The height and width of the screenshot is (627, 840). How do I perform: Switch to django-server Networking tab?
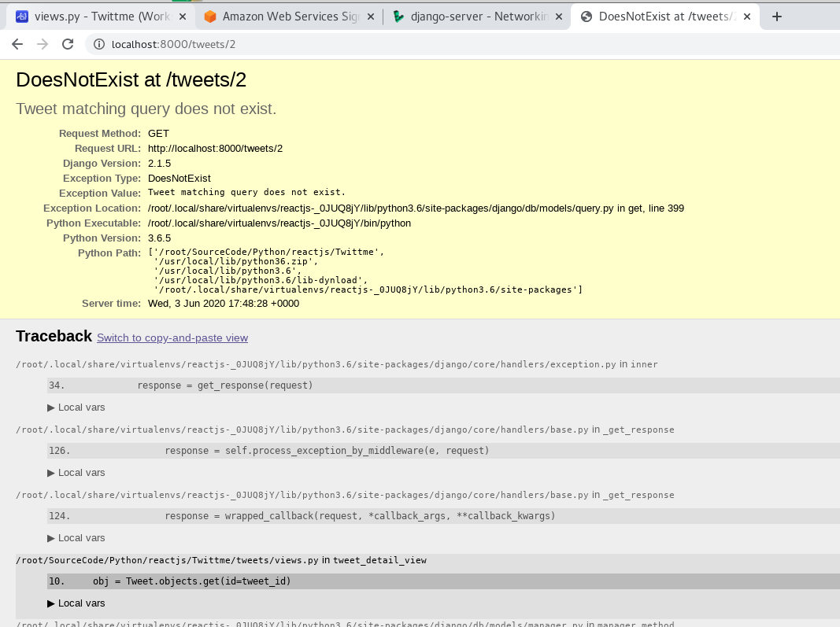coord(478,17)
